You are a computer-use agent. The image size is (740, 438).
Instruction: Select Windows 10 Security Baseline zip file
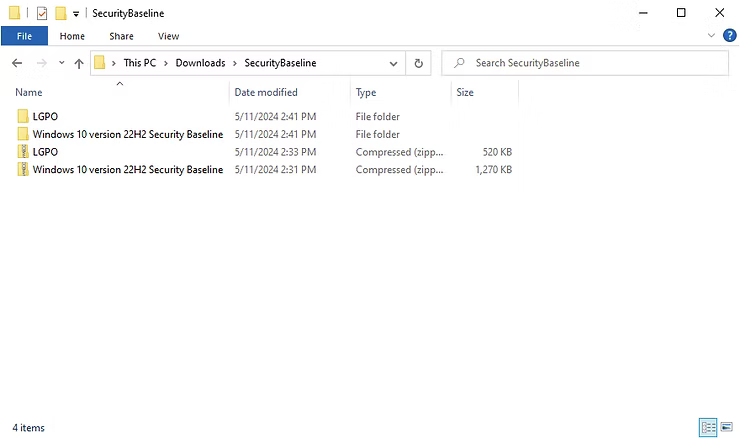pos(127,169)
